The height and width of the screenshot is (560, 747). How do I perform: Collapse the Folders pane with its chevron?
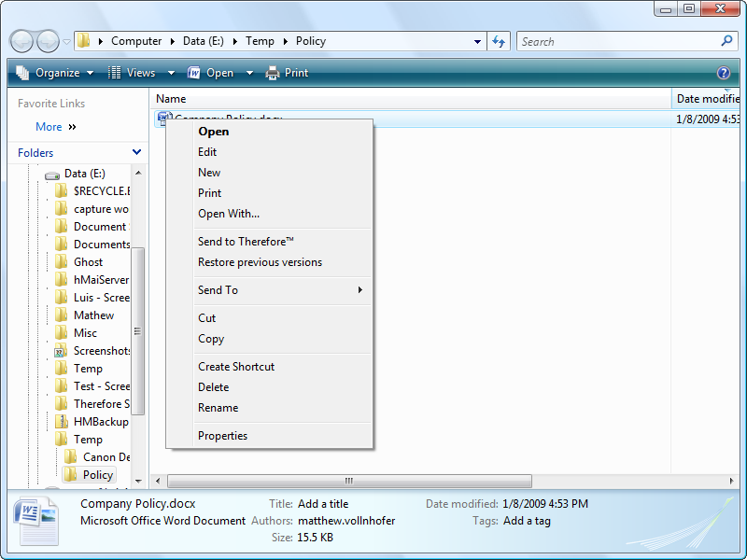click(136, 151)
